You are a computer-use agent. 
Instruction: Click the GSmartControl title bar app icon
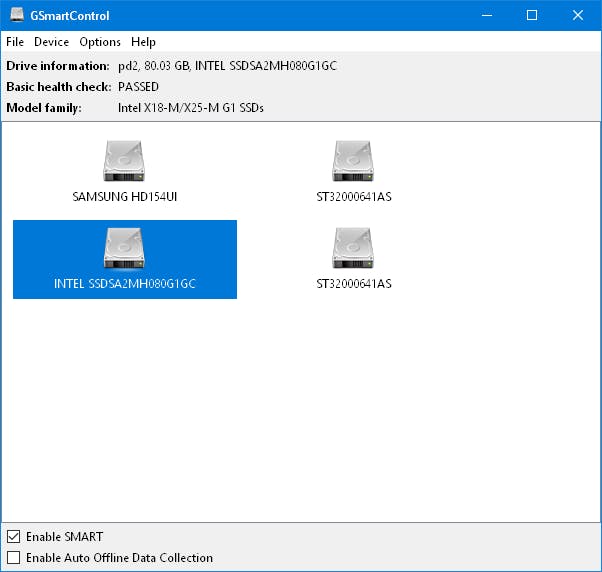coord(15,15)
